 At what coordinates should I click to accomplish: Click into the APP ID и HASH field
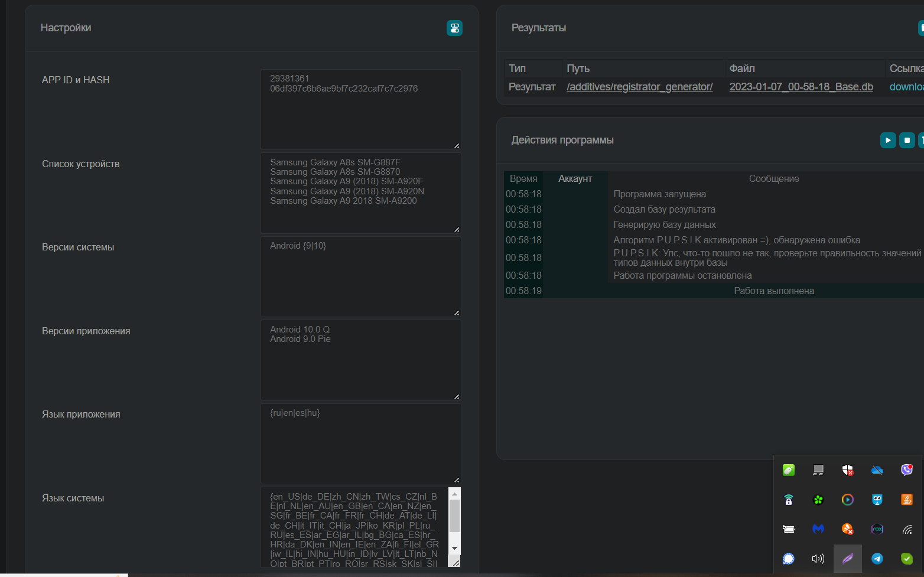pos(360,109)
